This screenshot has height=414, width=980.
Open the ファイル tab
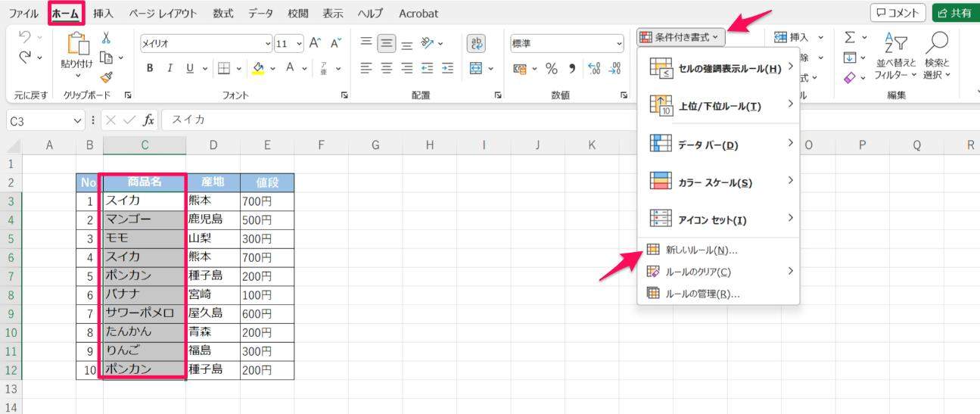(x=23, y=14)
